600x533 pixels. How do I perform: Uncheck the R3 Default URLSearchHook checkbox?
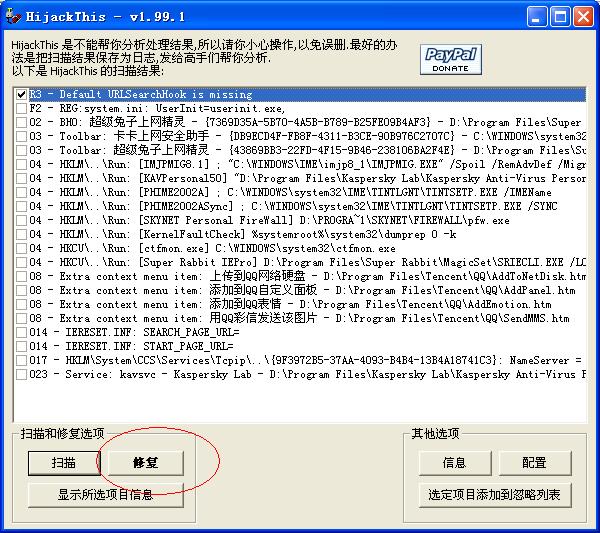(x=21, y=95)
